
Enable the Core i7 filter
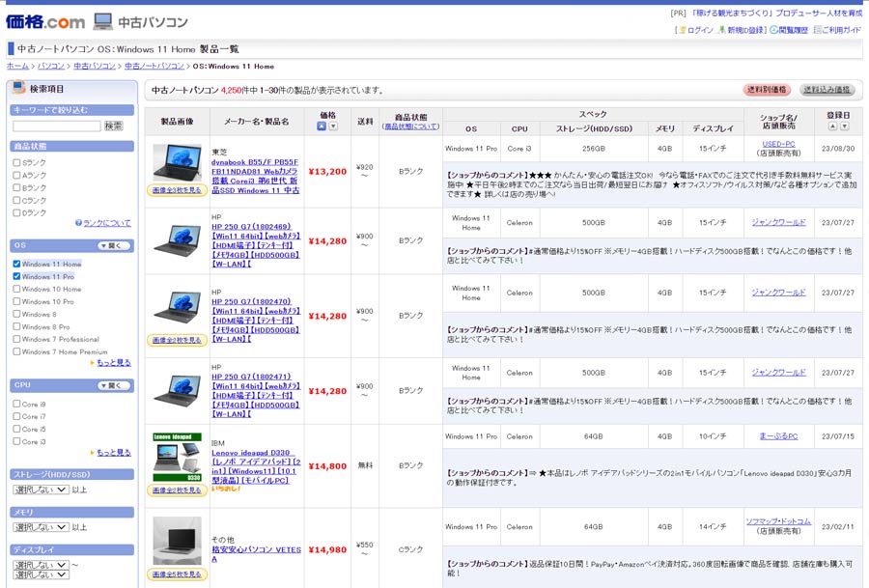tap(16, 416)
